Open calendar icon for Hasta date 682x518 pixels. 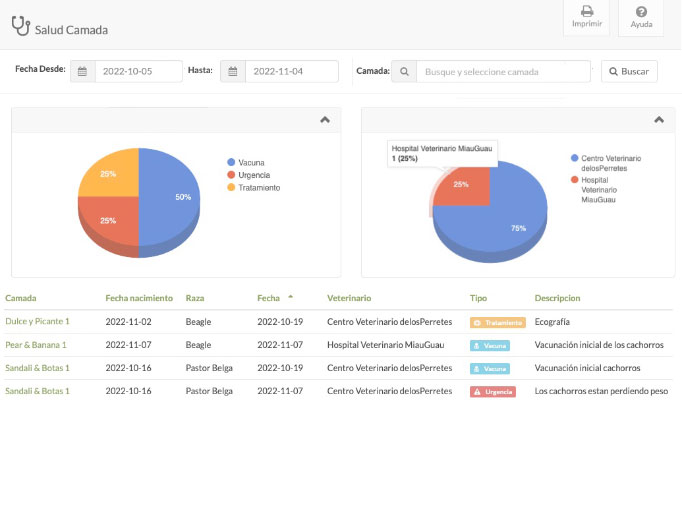tap(232, 72)
